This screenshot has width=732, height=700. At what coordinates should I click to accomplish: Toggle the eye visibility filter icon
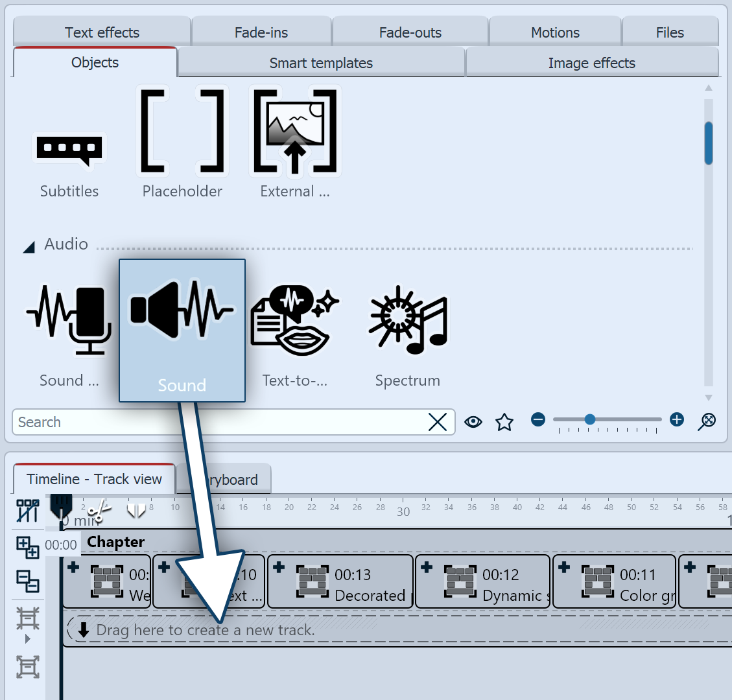tap(473, 423)
